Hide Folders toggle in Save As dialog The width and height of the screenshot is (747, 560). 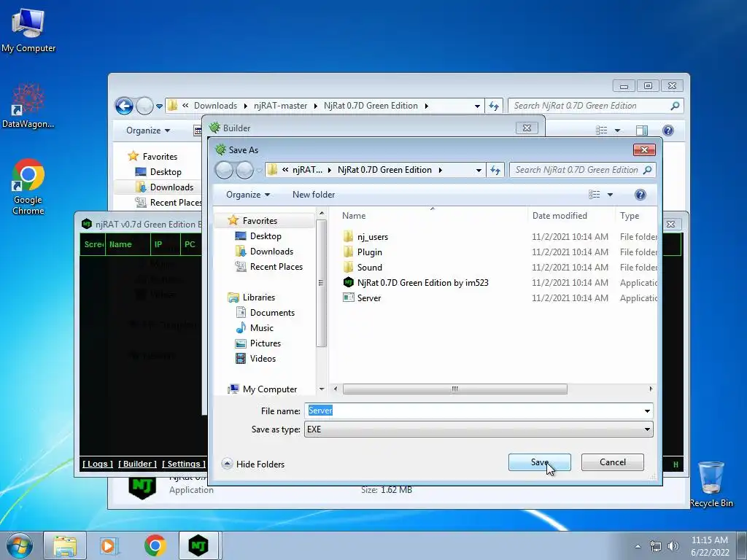point(253,464)
